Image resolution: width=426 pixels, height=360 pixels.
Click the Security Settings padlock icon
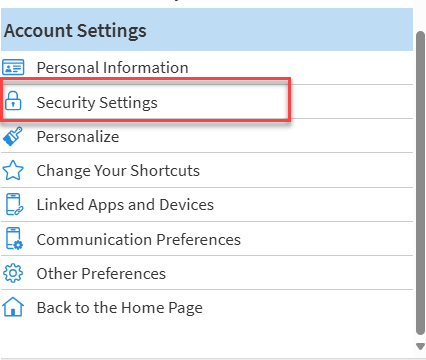pyautogui.click(x=13, y=101)
